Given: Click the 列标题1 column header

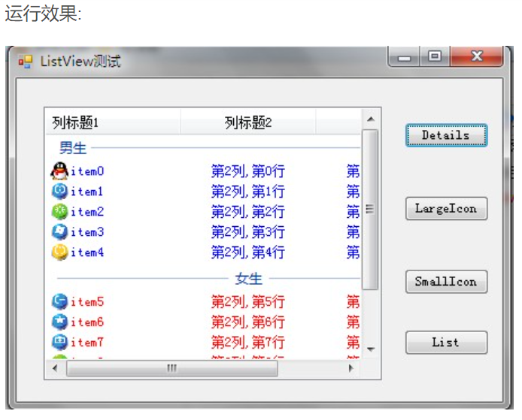Looking at the screenshot, I should [113, 122].
